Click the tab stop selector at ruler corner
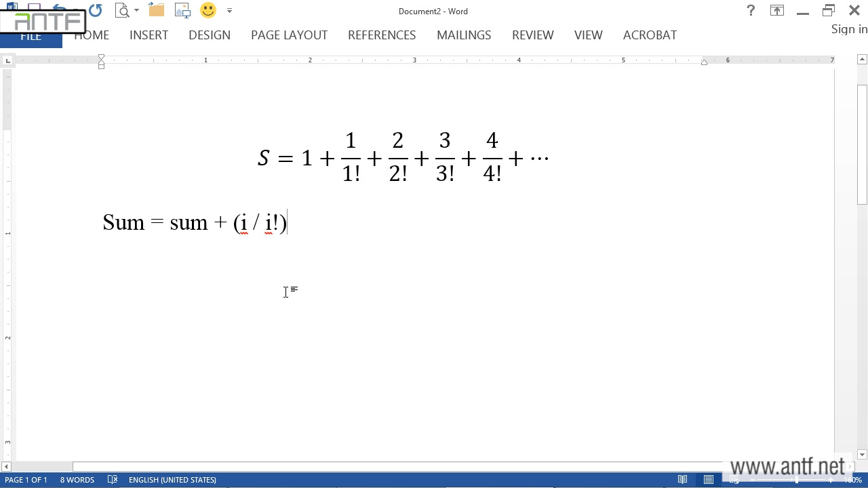This screenshot has height=488, width=868. point(7,61)
